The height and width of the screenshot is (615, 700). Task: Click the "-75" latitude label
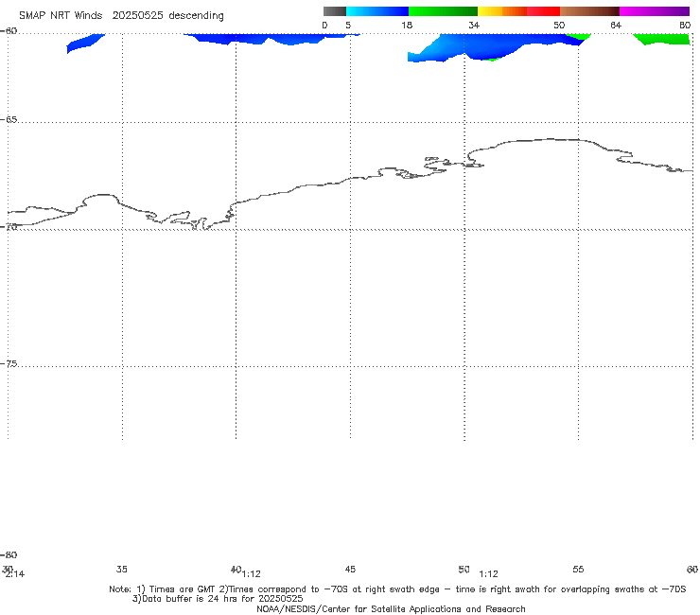click(x=9, y=363)
